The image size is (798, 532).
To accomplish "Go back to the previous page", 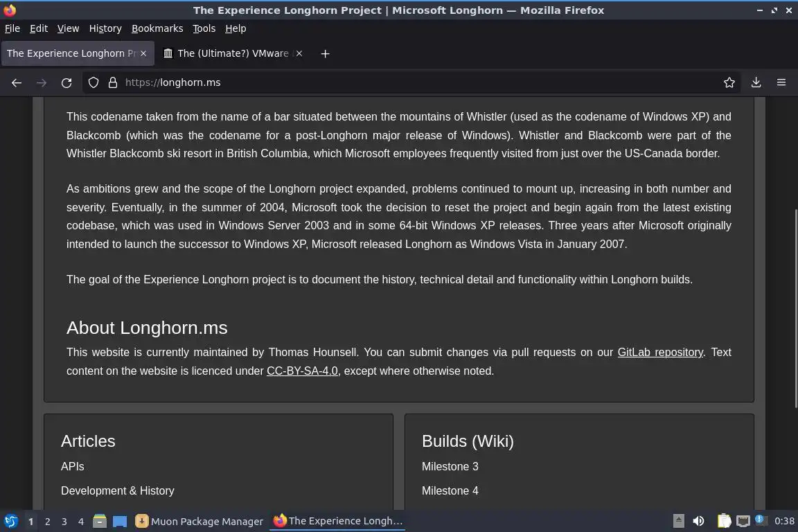I will pos(17,82).
